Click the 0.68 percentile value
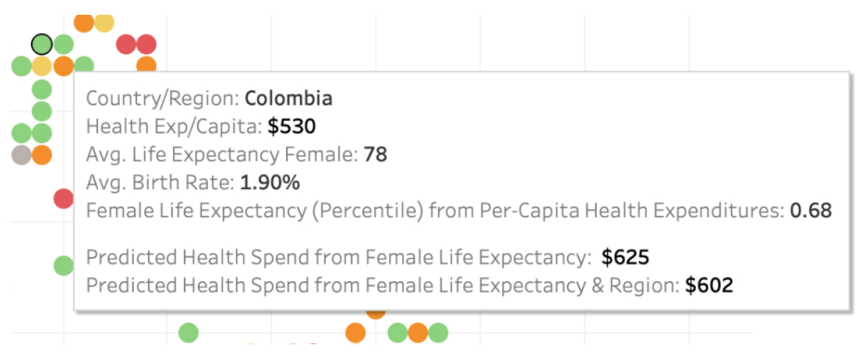 811,210
